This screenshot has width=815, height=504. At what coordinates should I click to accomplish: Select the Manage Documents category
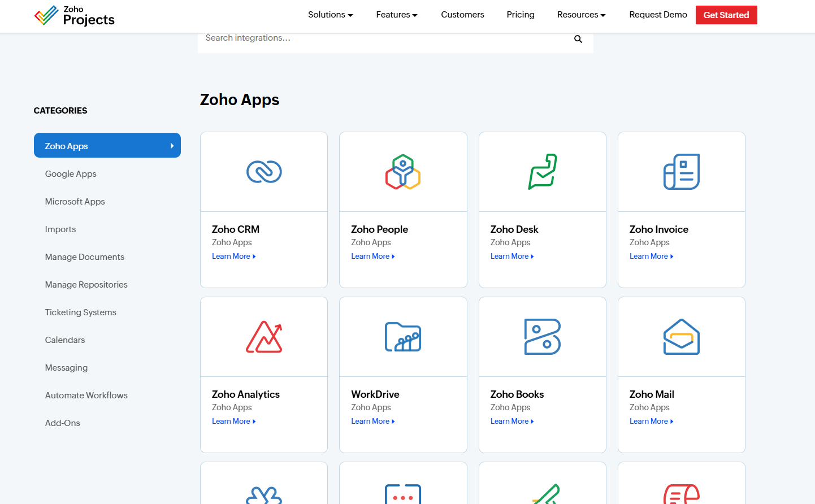85,257
